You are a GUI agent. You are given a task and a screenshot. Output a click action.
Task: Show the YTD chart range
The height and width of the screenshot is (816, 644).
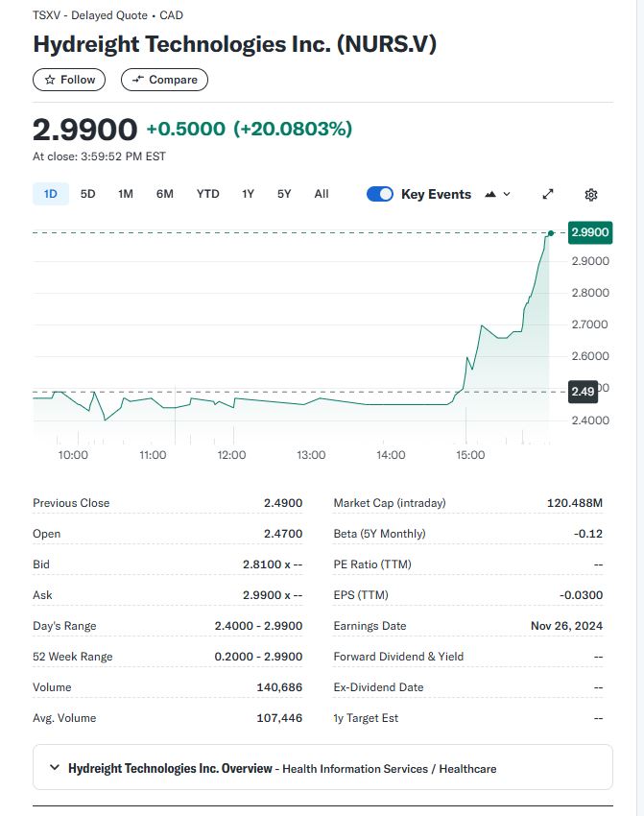coord(207,194)
